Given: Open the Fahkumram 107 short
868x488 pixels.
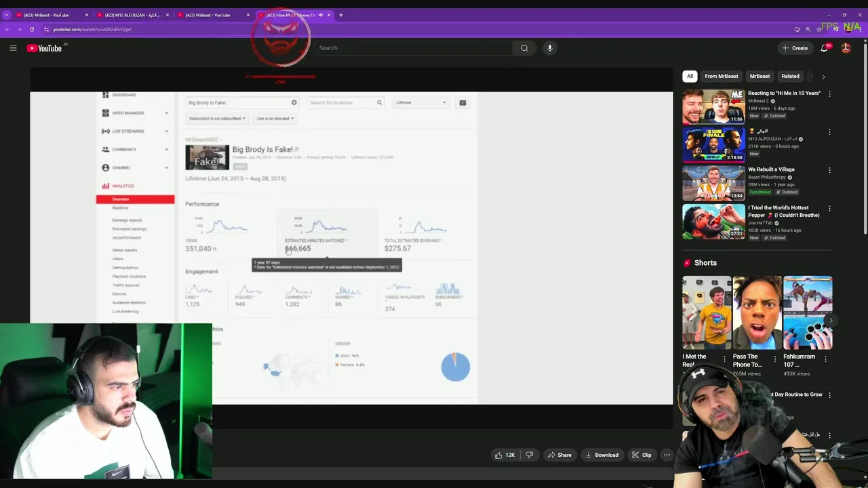Looking at the screenshot, I should tap(808, 312).
